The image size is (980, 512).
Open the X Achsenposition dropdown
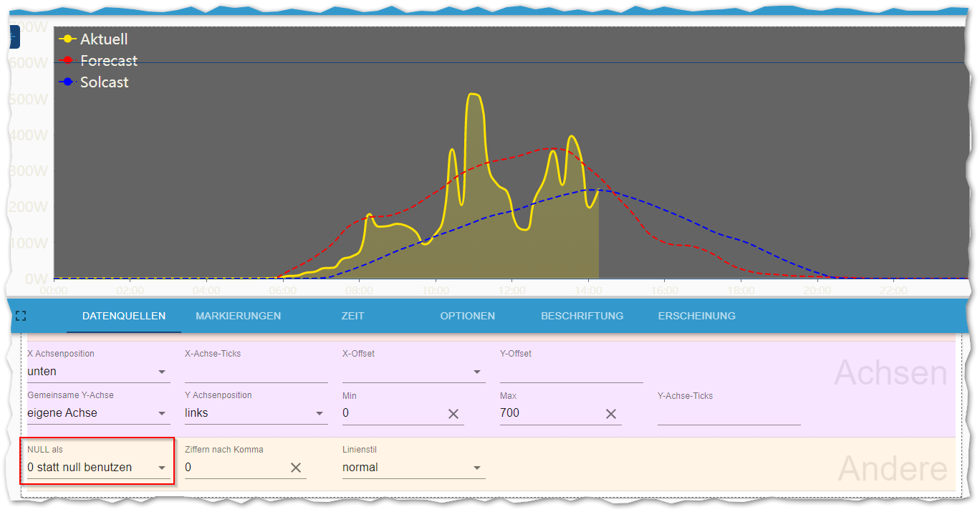[x=99, y=372]
